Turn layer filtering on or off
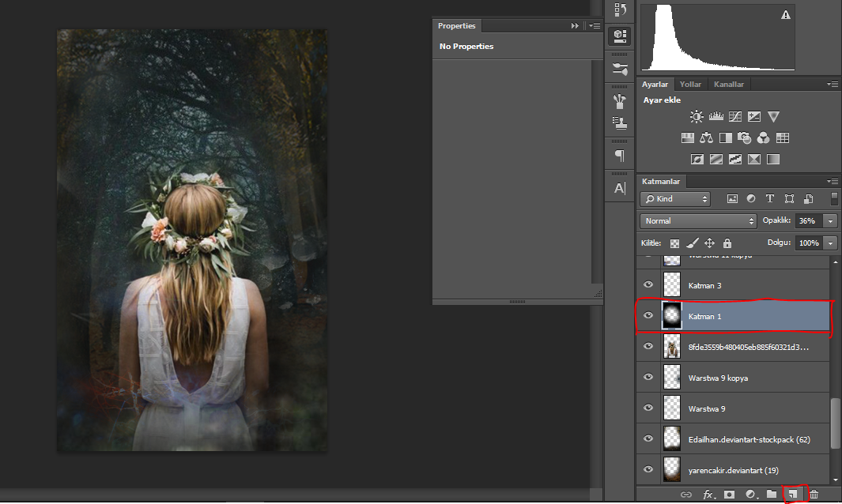Viewport: 842px width, 504px height. 834,198
